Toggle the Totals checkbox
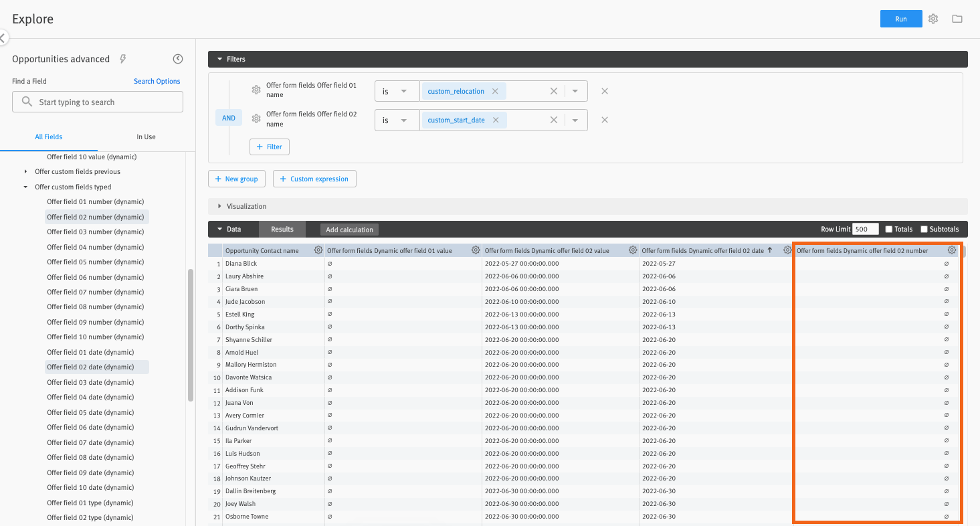The image size is (980, 526). click(889, 229)
